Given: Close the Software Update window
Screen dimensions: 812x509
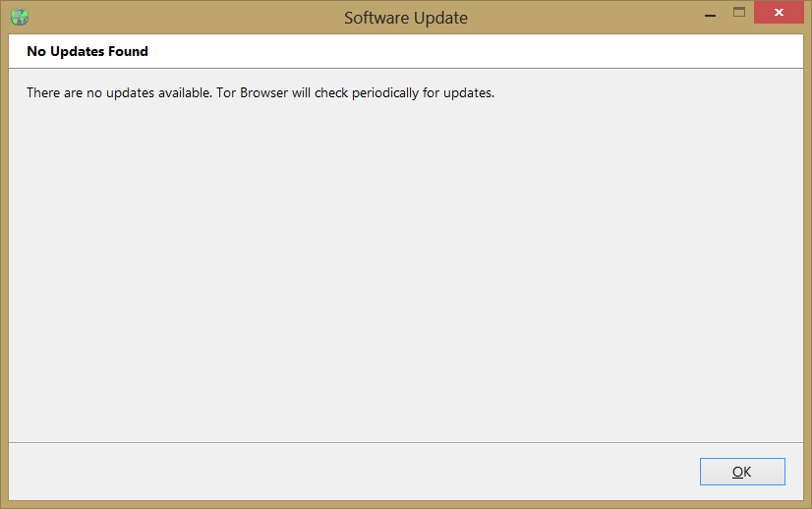Looking at the screenshot, I should click(780, 13).
